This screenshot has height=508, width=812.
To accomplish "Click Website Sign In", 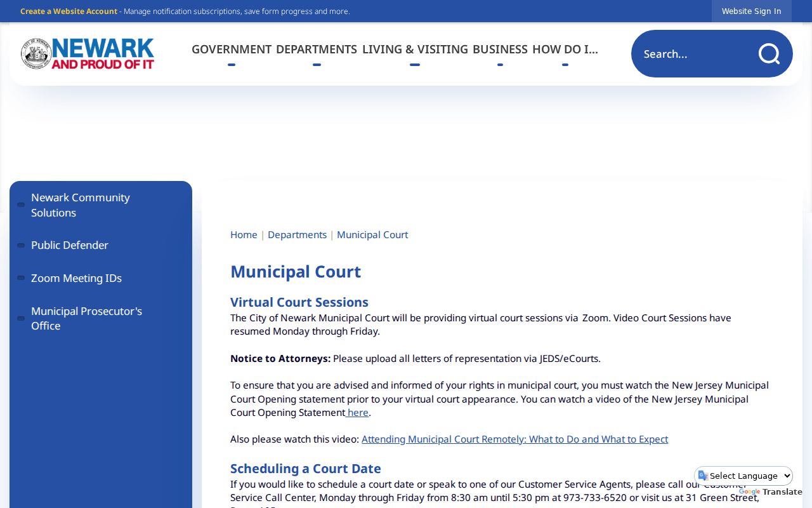I will tap(751, 11).
